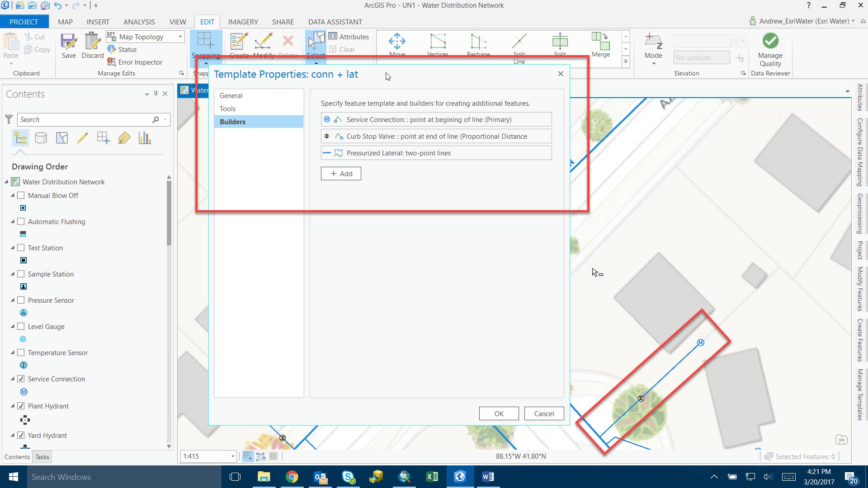This screenshot has height=488, width=868.
Task: Switch to the Tasks pane tab
Action: click(42, 457)
